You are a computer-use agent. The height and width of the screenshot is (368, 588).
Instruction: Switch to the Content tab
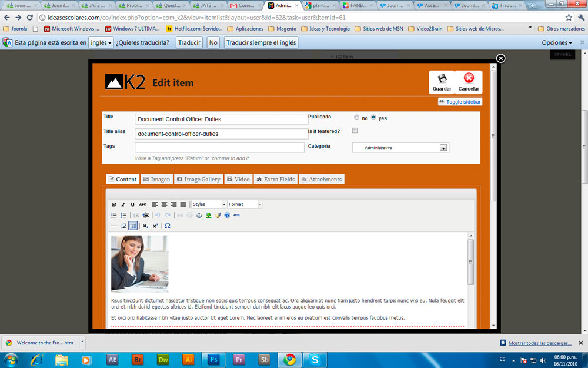click(123, 179)
